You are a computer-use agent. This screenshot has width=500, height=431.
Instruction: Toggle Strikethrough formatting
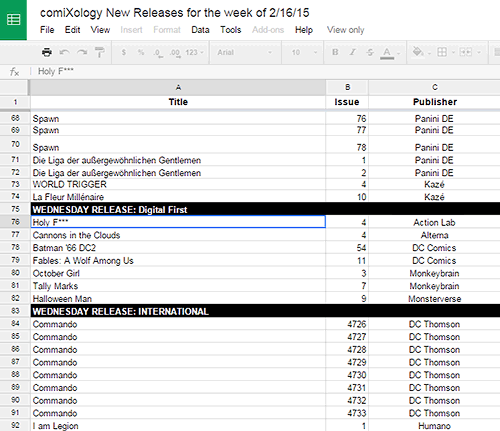click(x=370, y=52)
